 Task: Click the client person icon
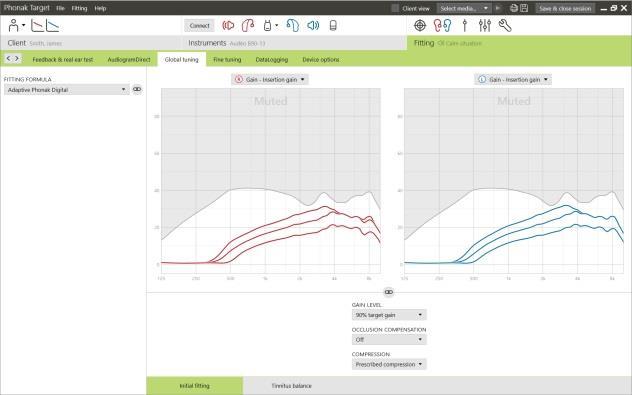pyautogui.click(x=14, y=25)
